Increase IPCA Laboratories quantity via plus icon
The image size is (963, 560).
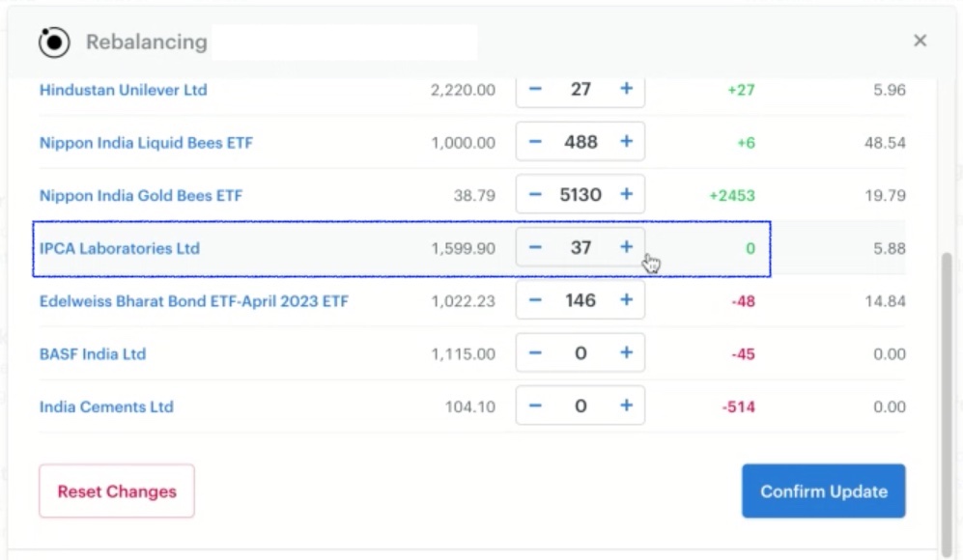pos(626,247)
